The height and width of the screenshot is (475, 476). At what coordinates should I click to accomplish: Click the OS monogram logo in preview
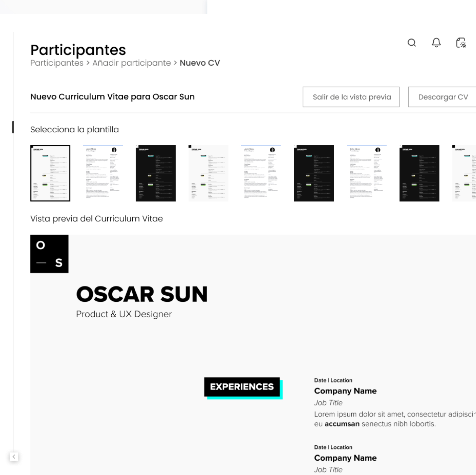pos(50,254)
